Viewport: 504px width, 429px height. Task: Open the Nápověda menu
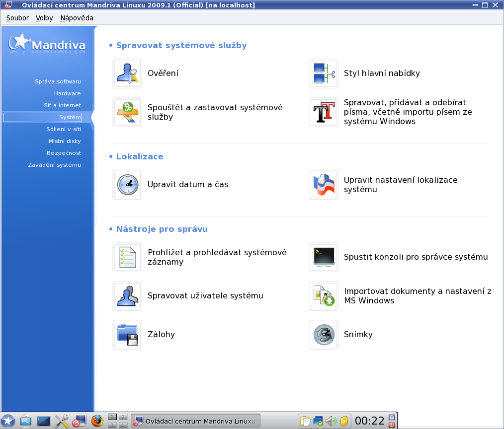click(77, 18)
